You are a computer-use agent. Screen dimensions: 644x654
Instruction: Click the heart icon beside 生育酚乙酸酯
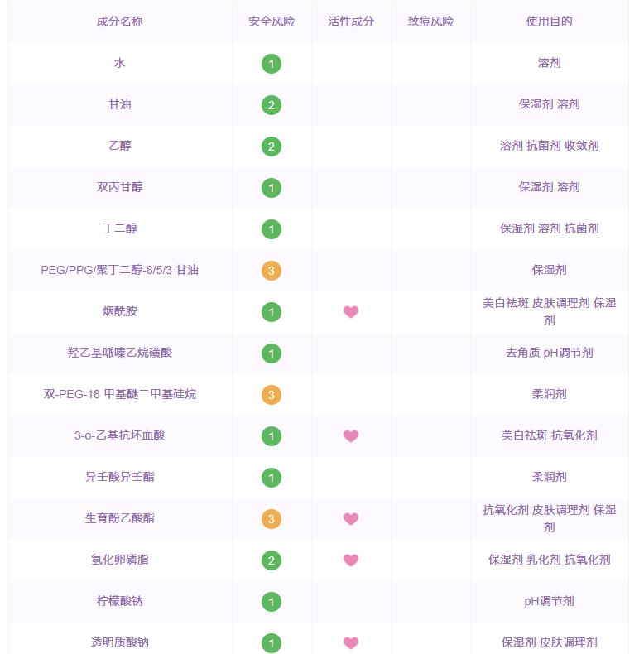click(351, 519)
